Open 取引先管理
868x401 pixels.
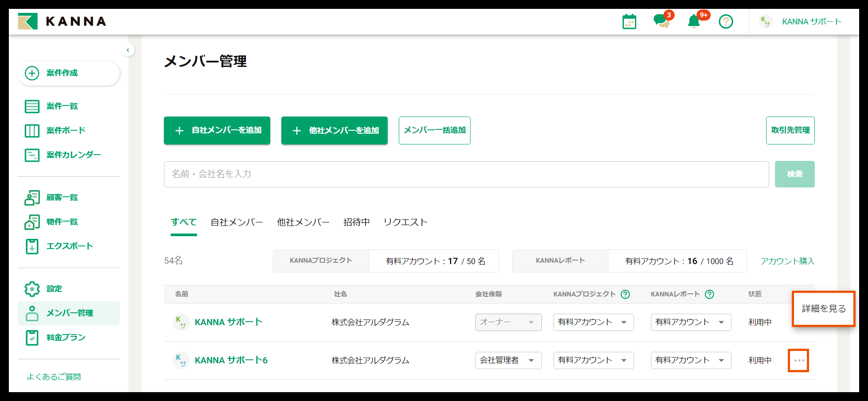tap(790, 130)
